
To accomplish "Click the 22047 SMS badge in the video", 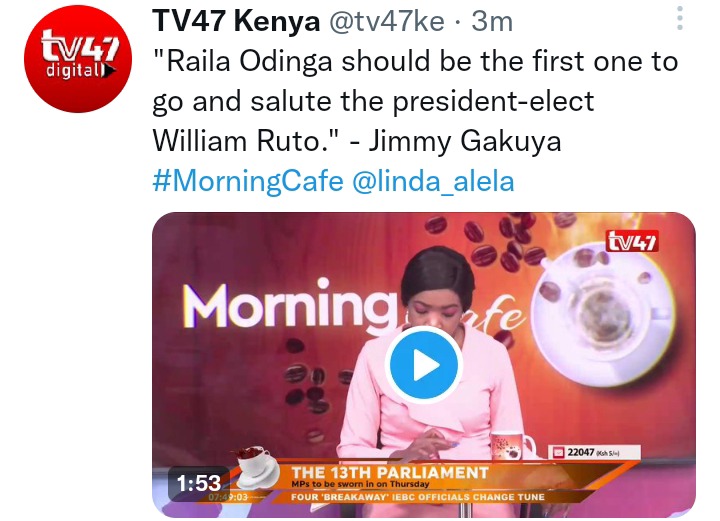I will coord(595,452).
